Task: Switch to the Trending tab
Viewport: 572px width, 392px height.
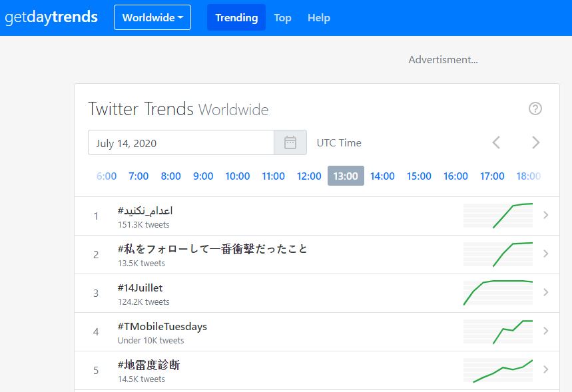Action: pos(236,18)
